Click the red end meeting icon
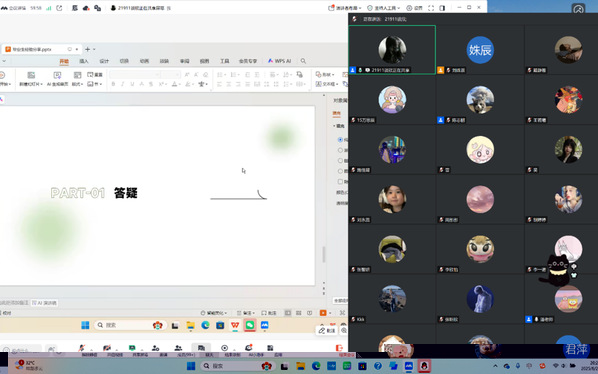 (339, 348)
